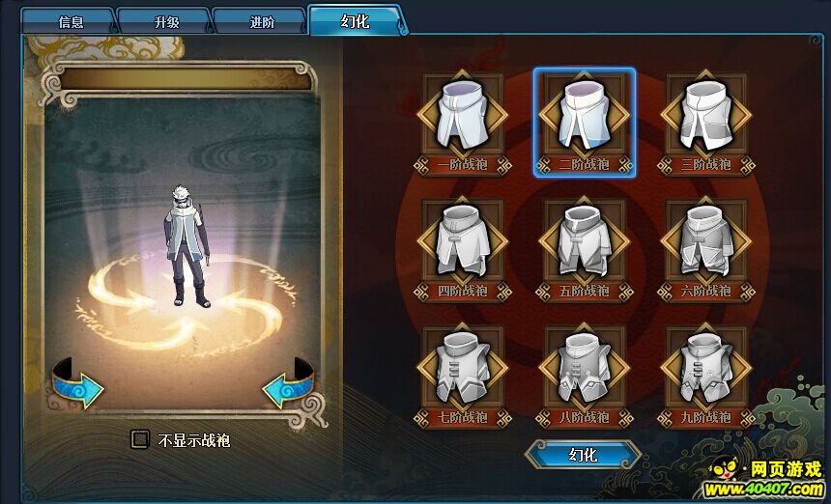Choose the 六阶战袍 robe icon
This screenshot has height=504, width=831.
pos(706,242)
